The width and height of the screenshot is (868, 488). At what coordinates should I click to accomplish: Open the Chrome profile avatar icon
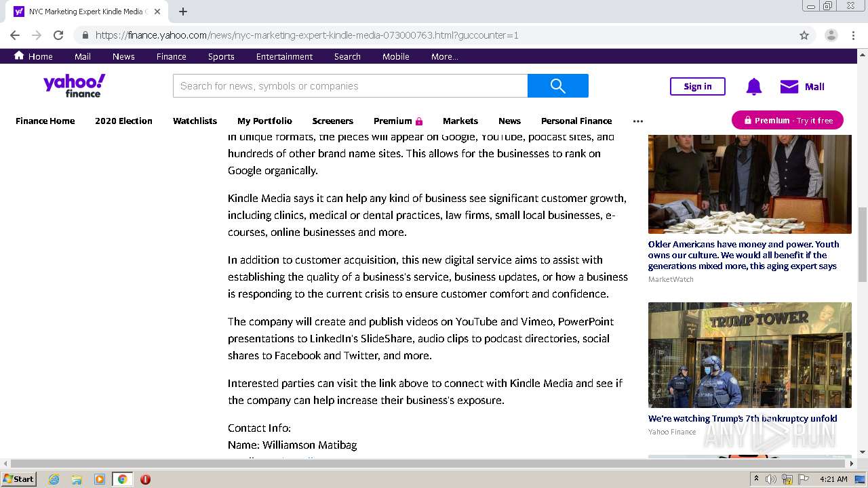pos(831,35)
